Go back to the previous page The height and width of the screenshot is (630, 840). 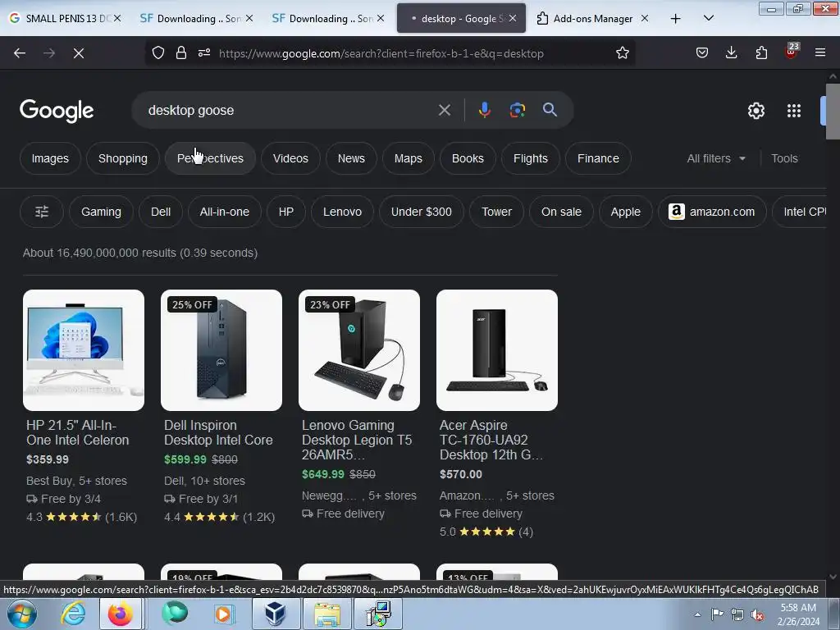click(20, 53)
